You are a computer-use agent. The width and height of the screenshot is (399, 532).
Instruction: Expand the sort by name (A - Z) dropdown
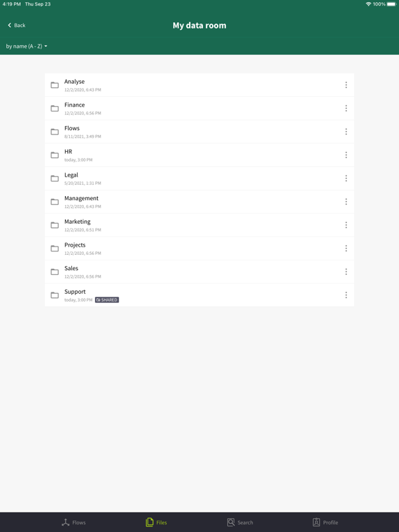tap(26, 46)
